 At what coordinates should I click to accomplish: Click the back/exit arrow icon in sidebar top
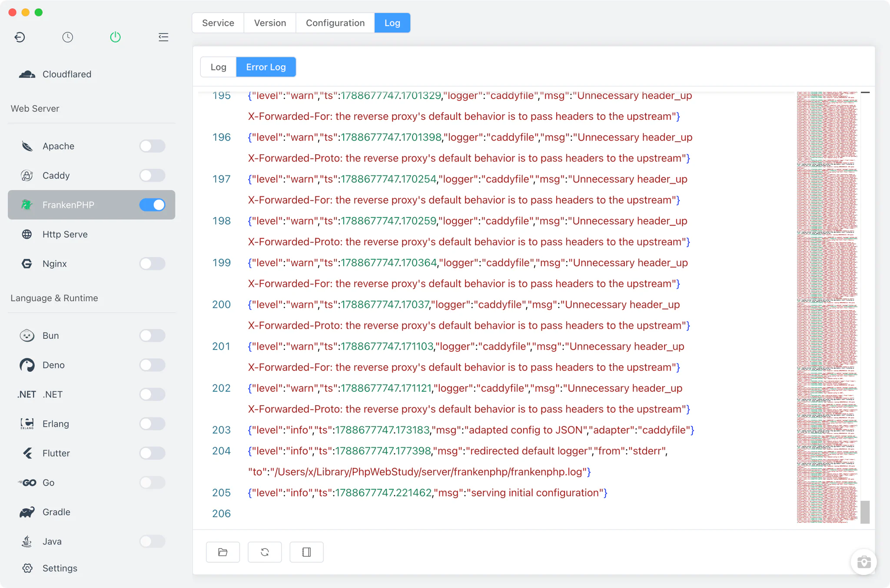(x=20, y=37)
